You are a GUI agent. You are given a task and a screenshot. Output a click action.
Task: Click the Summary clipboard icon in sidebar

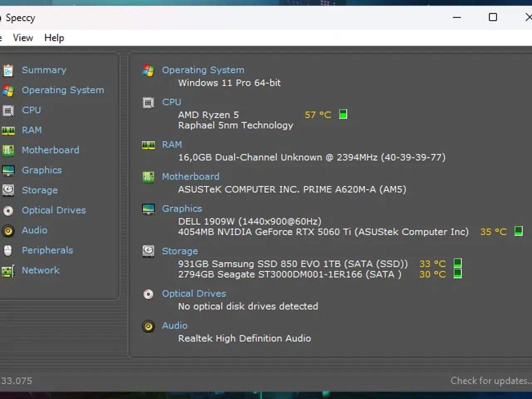point(8,70)
